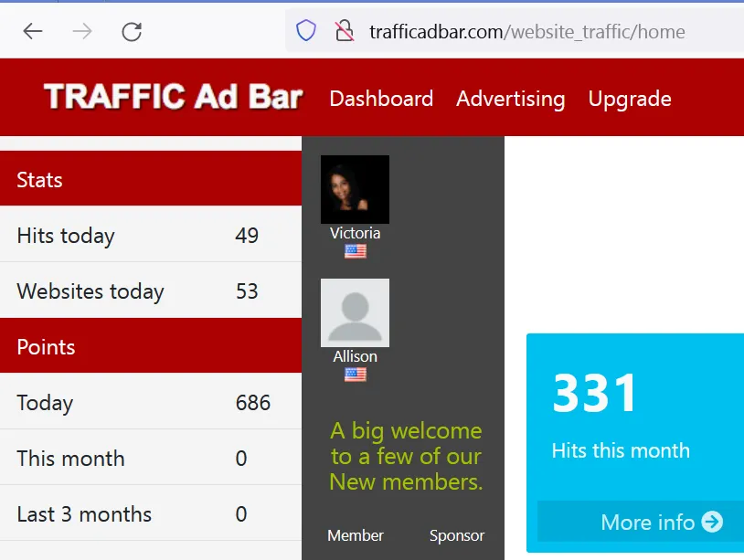Click the Points section header

pos(151,345)
